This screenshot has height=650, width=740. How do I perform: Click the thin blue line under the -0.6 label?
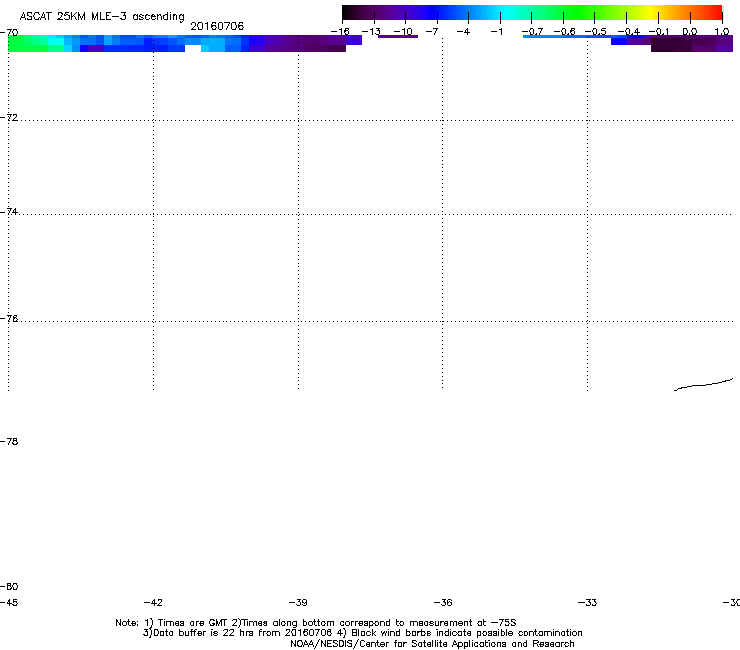pyautogui.click(x=567, y=37)
